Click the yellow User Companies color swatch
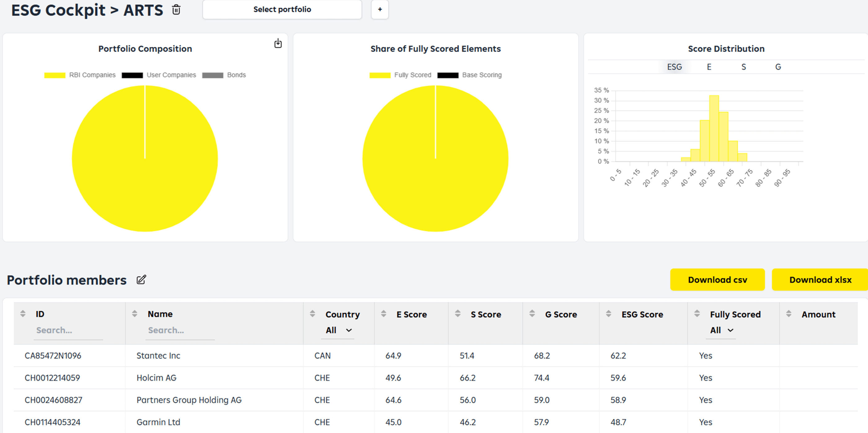 click(x=132, y=75)
